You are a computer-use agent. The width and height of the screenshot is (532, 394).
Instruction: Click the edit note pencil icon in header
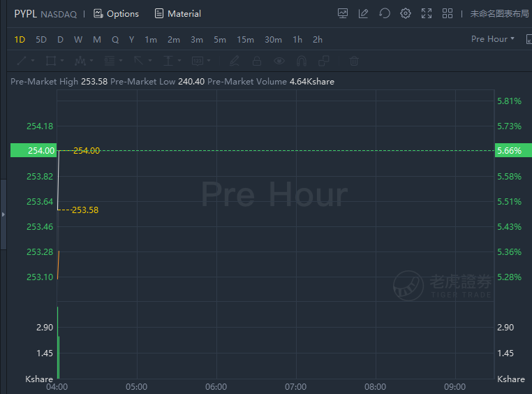click(x=363, y=13)
